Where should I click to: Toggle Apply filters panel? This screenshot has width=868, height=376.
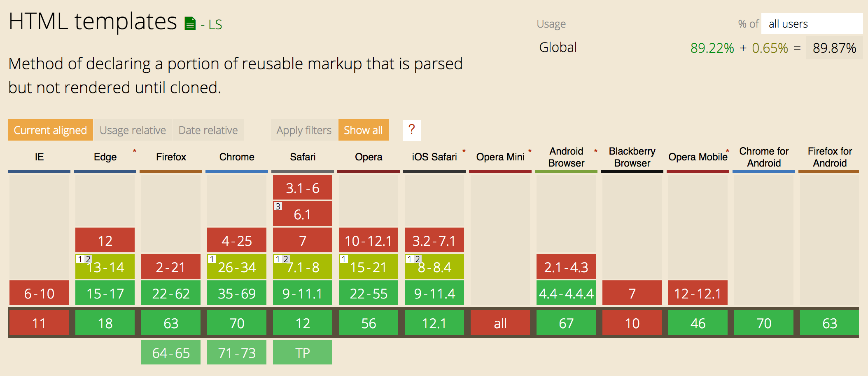click(303, 129)
